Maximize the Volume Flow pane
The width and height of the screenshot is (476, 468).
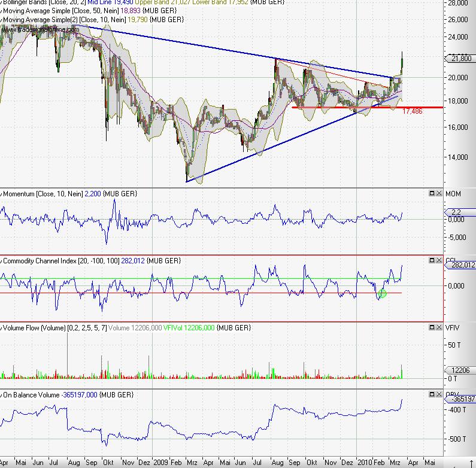[432, 327]
